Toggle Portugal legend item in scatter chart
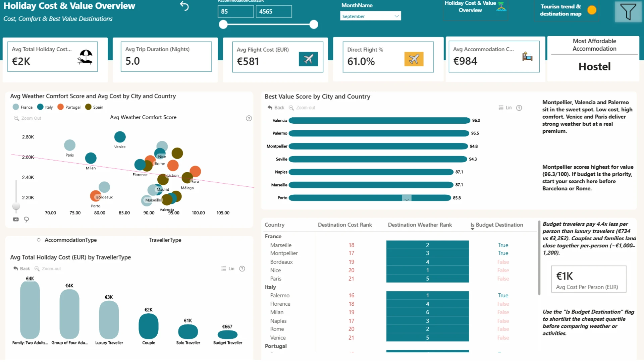Screen dimensions: 644x362 tap(69, 107)
